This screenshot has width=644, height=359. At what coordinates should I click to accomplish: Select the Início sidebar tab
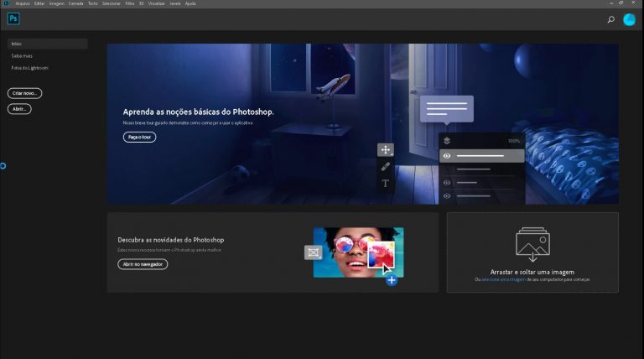point(48,44)
